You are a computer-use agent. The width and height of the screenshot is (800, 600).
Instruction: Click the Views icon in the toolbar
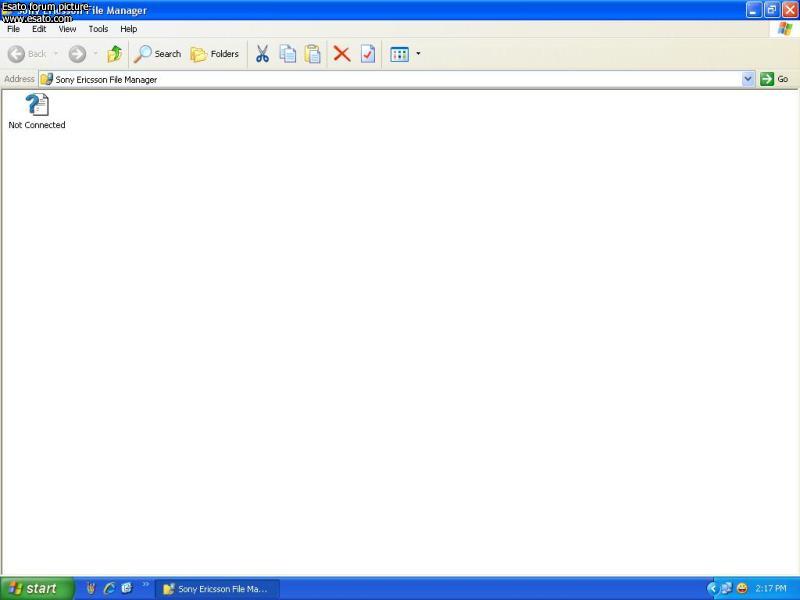click(x=399, y=54)
